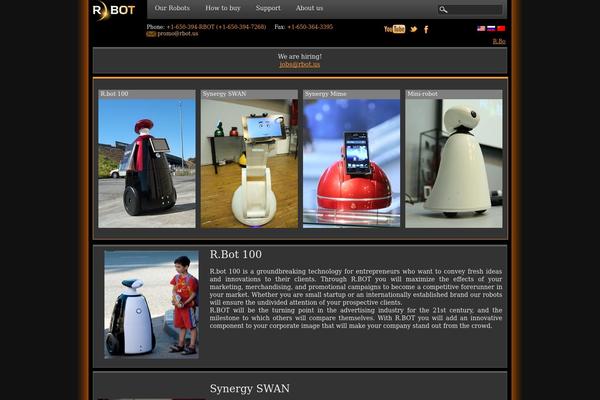Switch language with the US flag

coord(481,28)
